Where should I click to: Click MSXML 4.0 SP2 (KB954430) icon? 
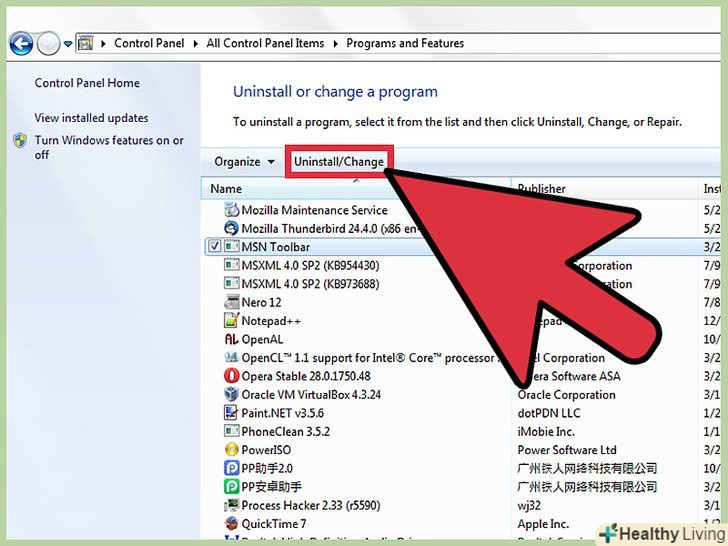[231, 265]
